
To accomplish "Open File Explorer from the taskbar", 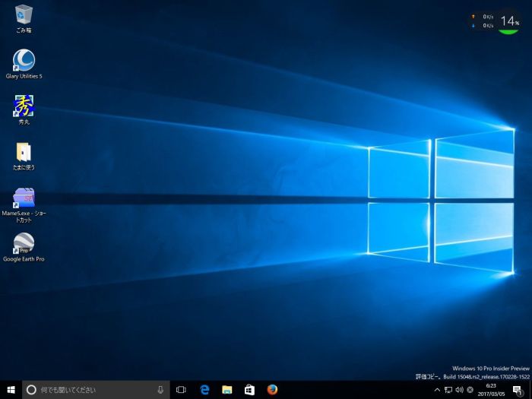I will pos(226,390).
